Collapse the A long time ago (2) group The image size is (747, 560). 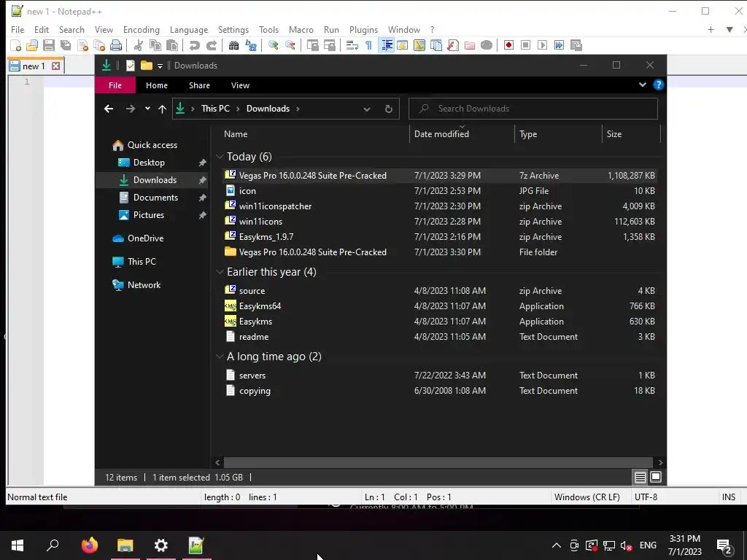tap(220, 357)
